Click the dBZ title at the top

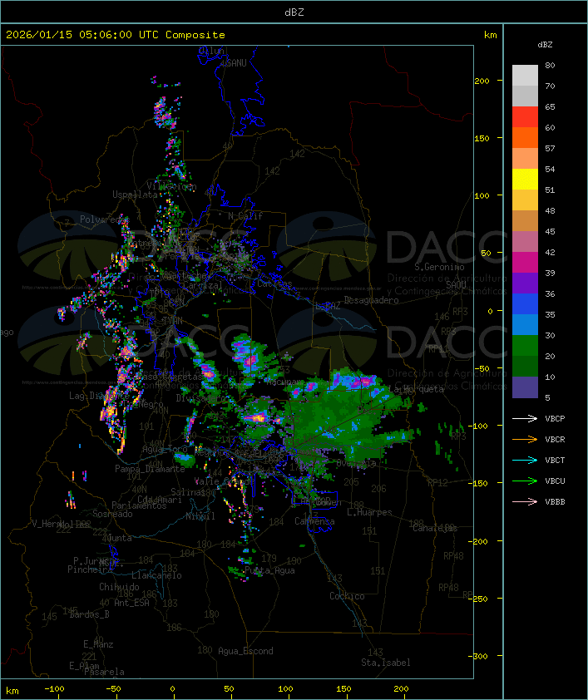point(294,12)
